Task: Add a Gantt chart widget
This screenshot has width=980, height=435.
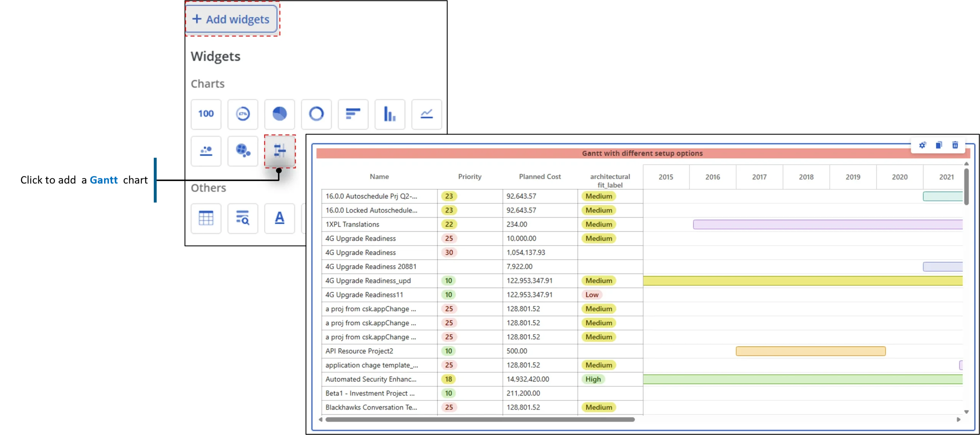Action: click(280, 151)
